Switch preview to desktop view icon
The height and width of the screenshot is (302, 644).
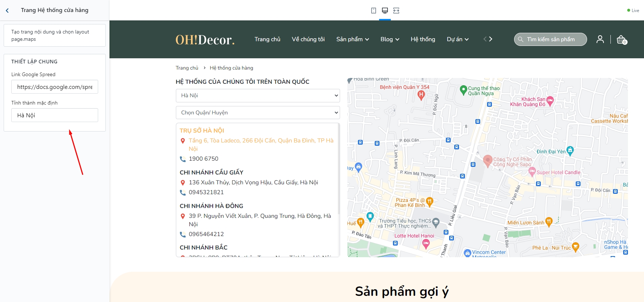(385, 11)
